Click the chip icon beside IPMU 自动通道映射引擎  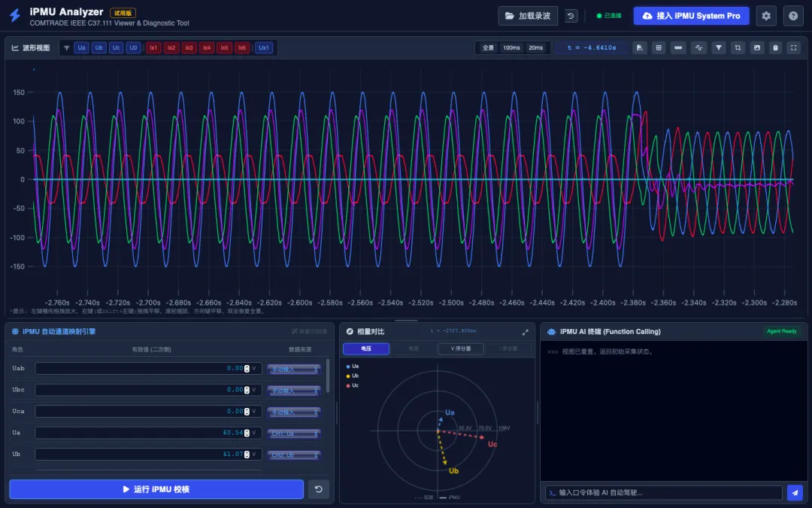[15, 332]
